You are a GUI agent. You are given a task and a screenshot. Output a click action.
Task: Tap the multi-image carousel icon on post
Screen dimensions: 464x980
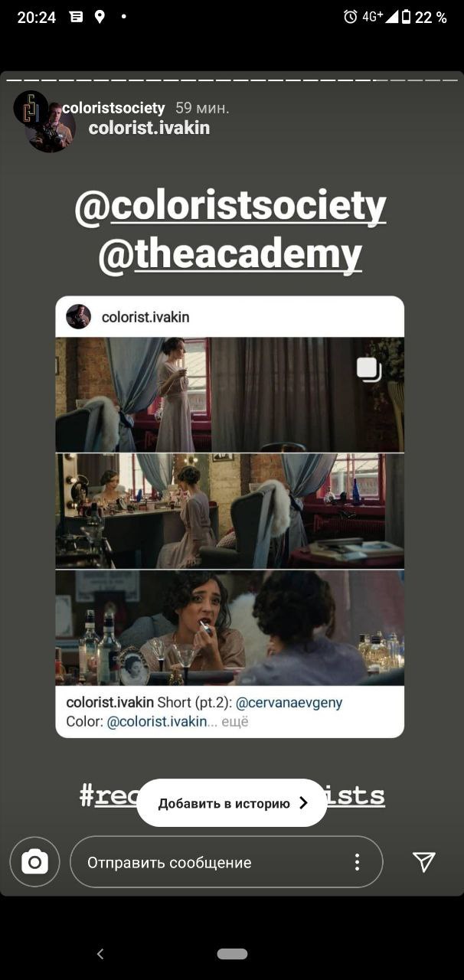(369, 369)
